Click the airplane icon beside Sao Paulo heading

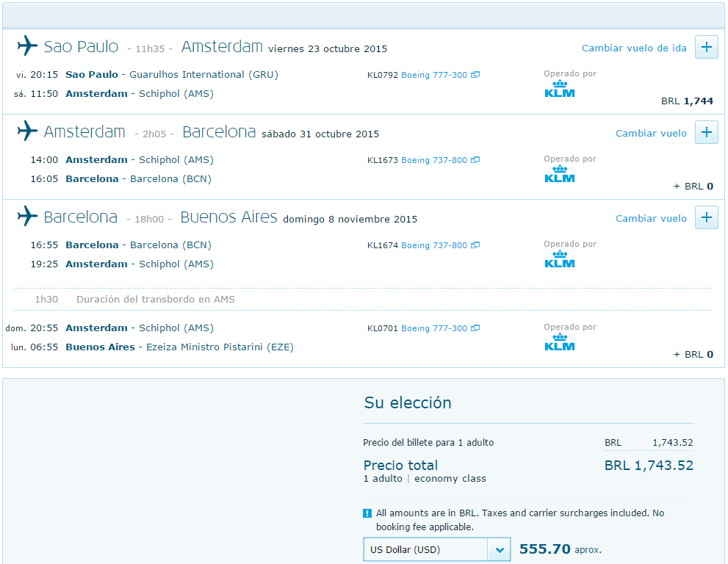pos(27,46)
